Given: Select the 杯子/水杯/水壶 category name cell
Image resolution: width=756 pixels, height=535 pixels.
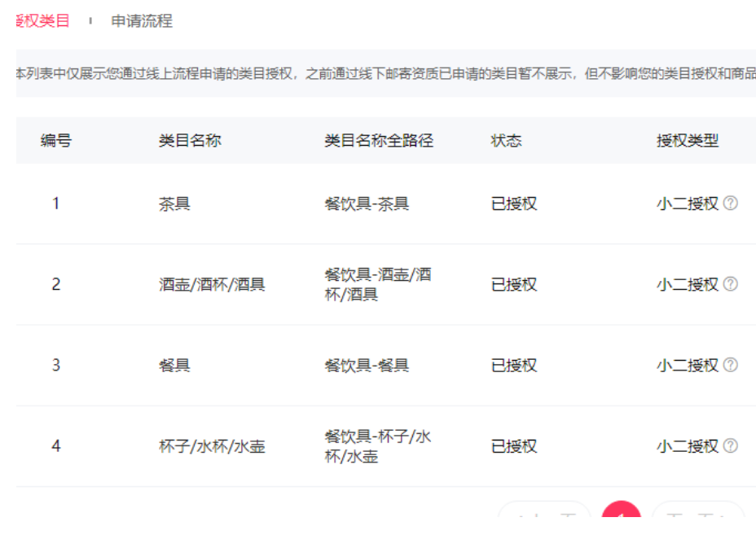Looking at the screenshot, I should (212, 446).
